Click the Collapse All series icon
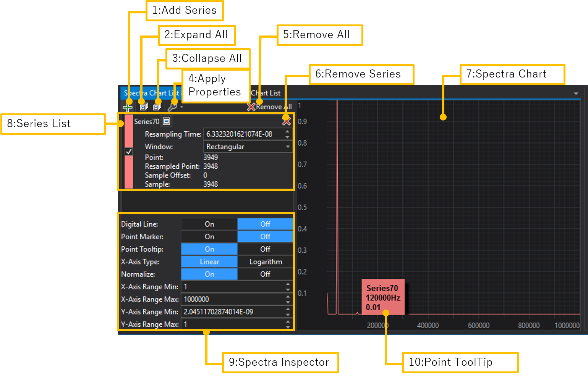 157,107
